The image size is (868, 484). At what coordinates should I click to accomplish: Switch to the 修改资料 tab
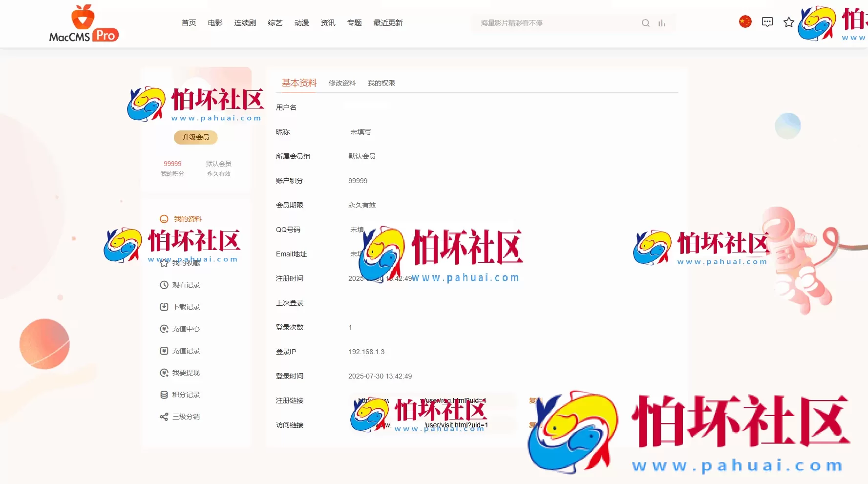(x=341, y=83)
